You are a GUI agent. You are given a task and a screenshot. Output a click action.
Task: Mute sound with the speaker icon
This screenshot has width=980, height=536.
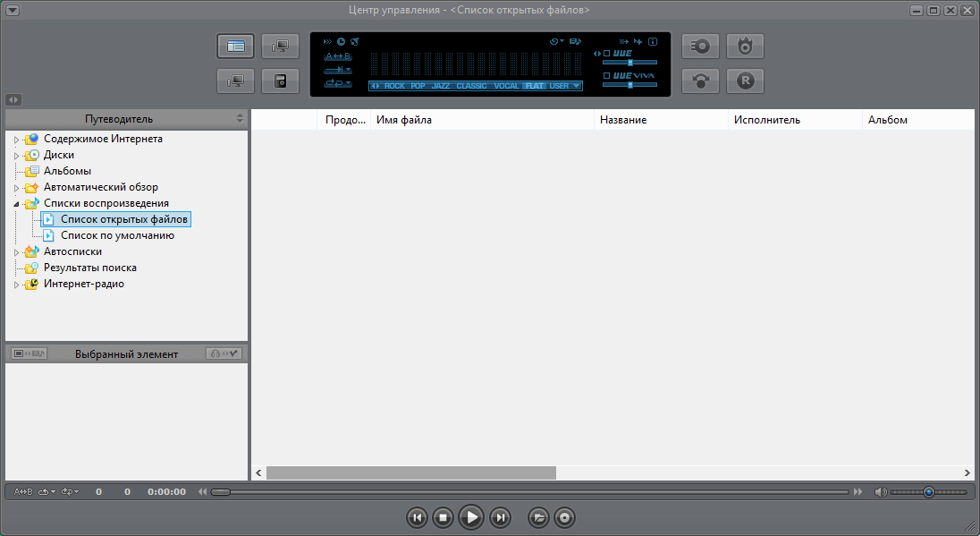click(880, 492)
